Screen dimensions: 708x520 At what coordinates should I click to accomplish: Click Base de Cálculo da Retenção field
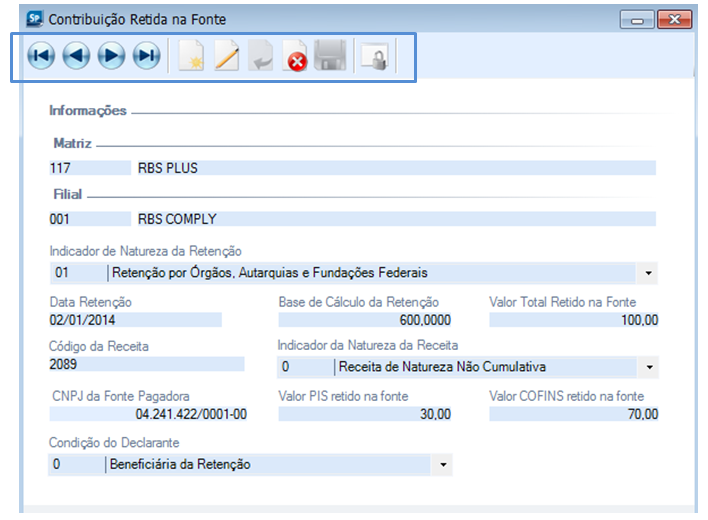(365, 320)
